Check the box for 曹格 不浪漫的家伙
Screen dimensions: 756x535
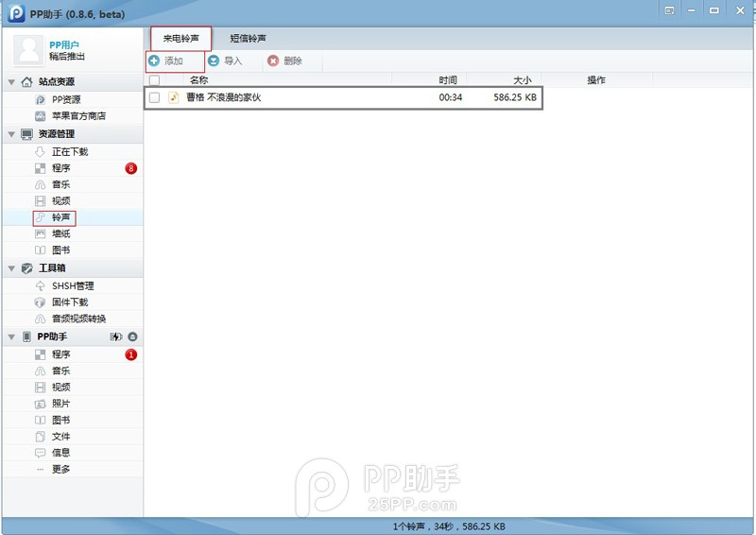click(x=155, y=97)
